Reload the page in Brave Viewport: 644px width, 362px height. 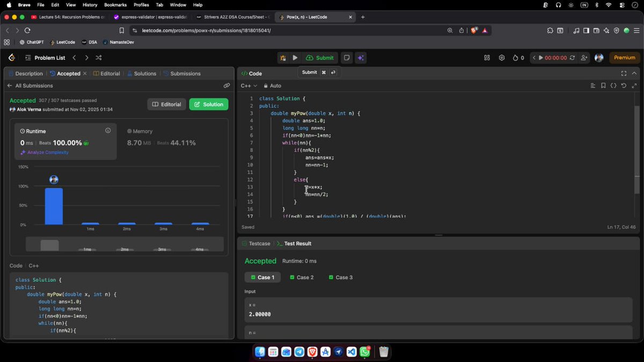[28, 31]
